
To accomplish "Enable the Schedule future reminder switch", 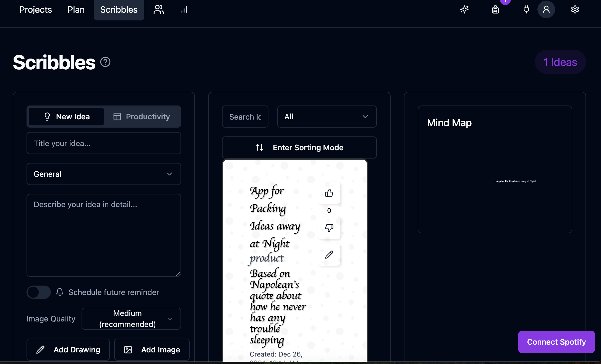I will (x=39, y=292).
